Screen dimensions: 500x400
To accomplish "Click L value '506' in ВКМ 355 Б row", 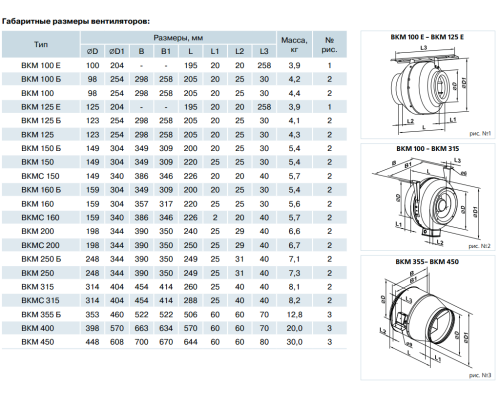I will [x=190, y=314].
